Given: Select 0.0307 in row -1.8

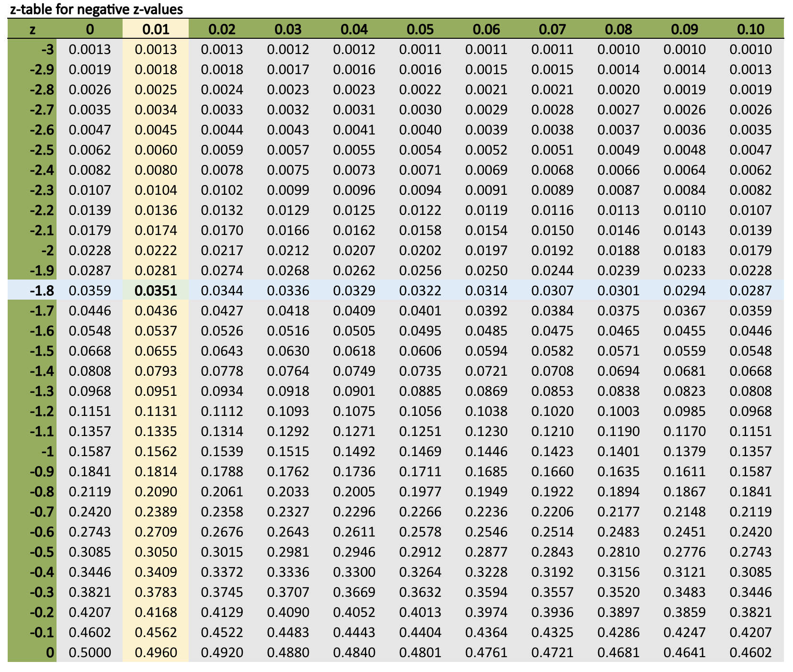Looking at the screenshot, I should point(552,291).
